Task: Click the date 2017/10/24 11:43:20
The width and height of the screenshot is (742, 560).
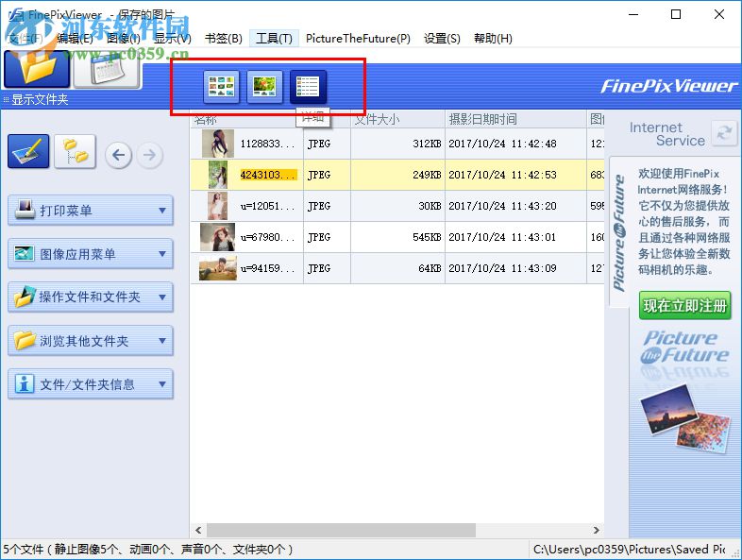Action: pos(502,206)
